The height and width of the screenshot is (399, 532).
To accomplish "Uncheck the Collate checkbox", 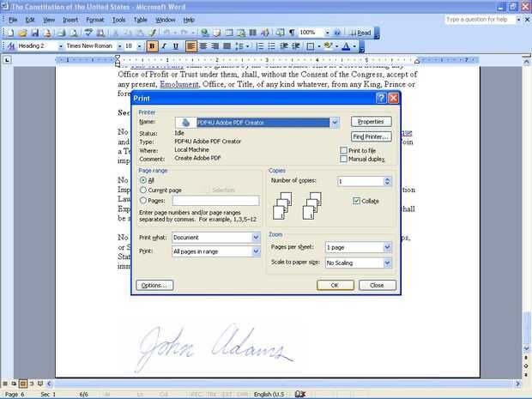I will (x=356, y=201).
